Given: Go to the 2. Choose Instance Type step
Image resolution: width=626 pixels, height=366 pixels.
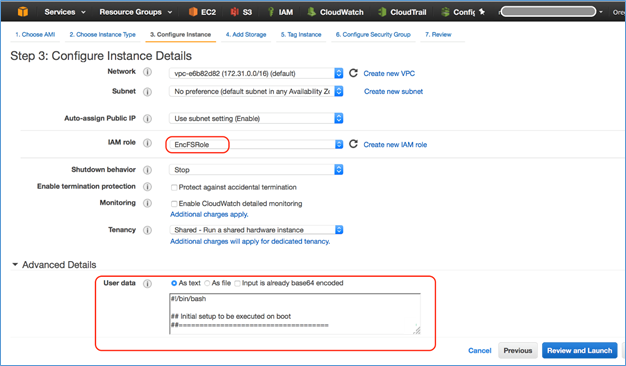Looking at the screenshot, I should pos(103,35).
